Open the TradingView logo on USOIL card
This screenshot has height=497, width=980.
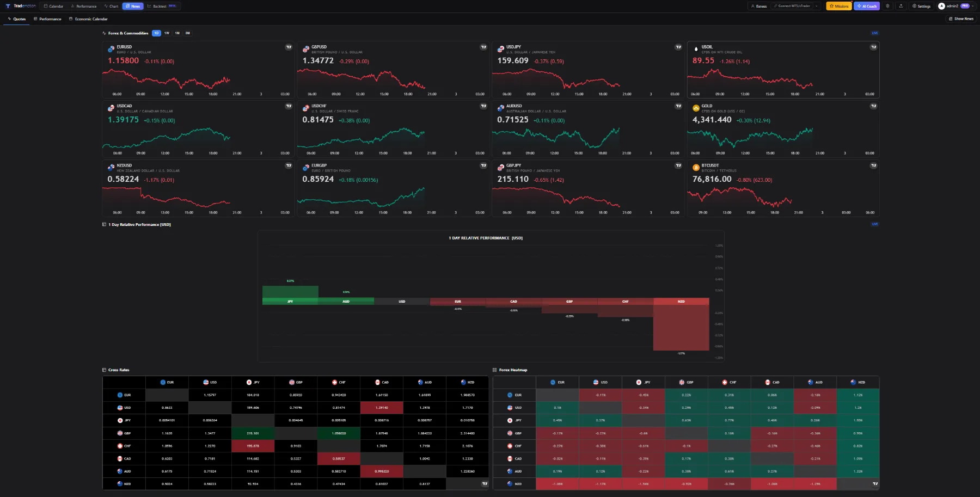click(873, 47)
